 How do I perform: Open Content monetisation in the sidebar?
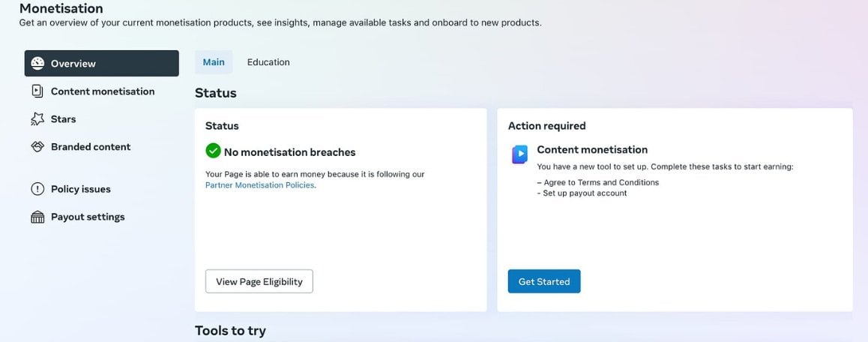(103, 91)
